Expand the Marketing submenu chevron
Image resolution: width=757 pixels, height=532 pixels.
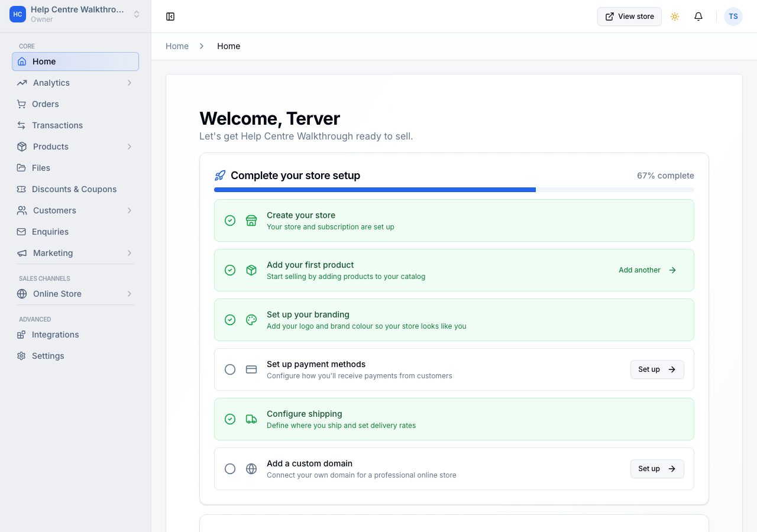(x=129, y=253)
